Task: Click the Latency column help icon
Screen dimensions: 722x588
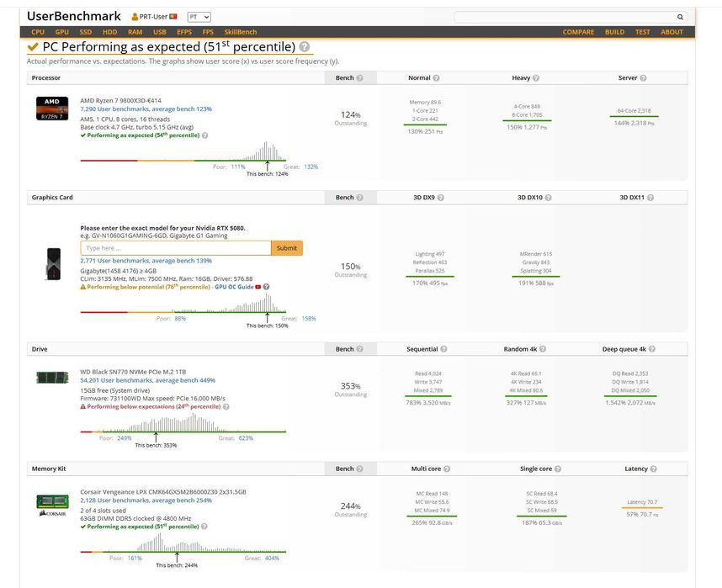Action: [653, 469]
